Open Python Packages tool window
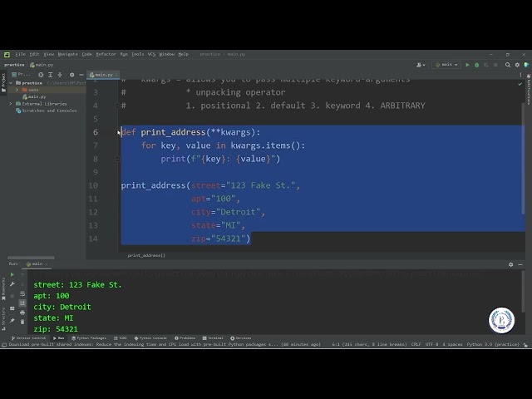Screen dimensions: 532x399 click(89, 338)
